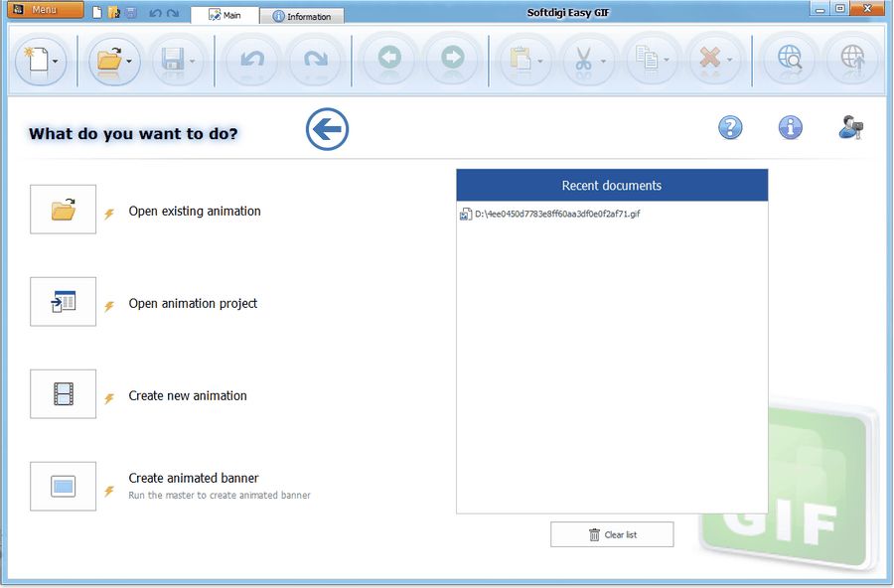Click the New document icon in quick access bar

[97, 12]
